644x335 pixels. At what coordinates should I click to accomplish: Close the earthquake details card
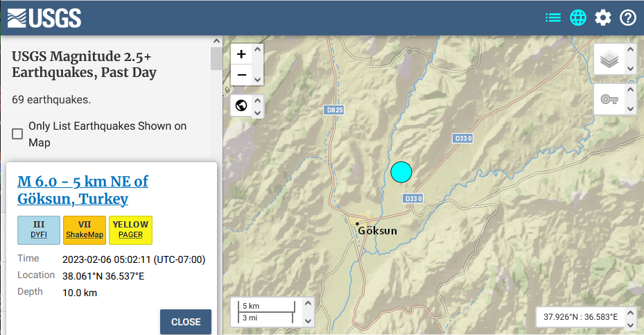[186, 322]
